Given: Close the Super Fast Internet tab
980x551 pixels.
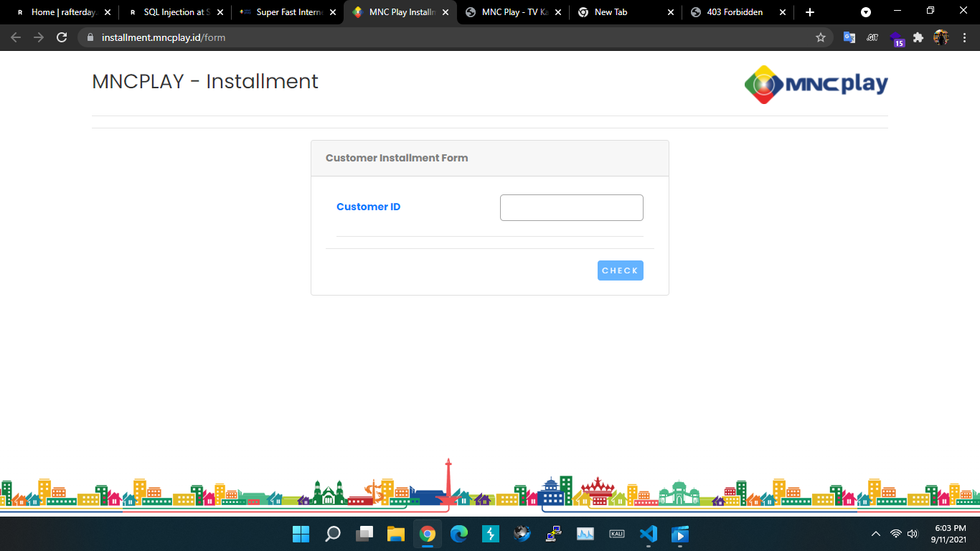Looking at the screenshot, I should pos(332,12).
